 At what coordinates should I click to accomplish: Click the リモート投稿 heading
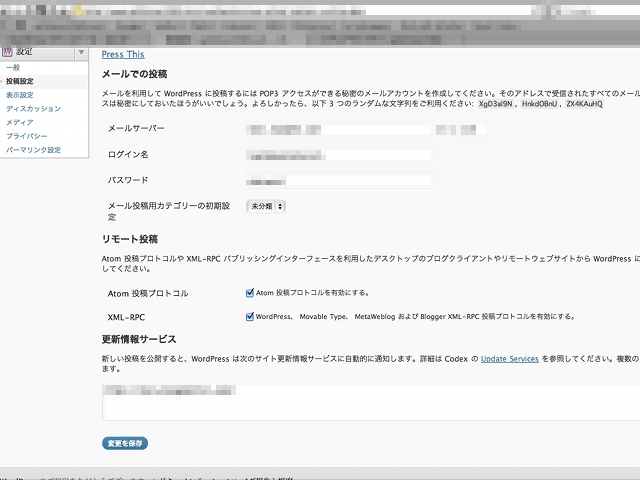pos(130,239)
